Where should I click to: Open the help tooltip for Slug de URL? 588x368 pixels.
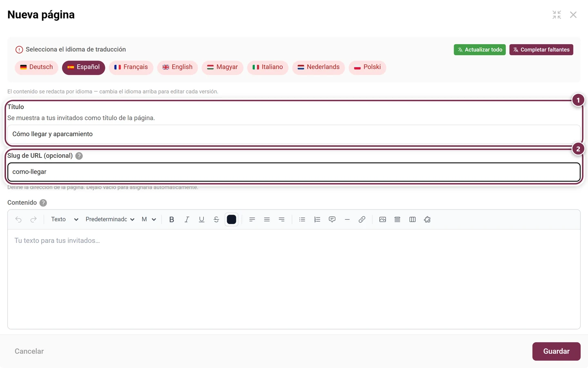[79, 156]
